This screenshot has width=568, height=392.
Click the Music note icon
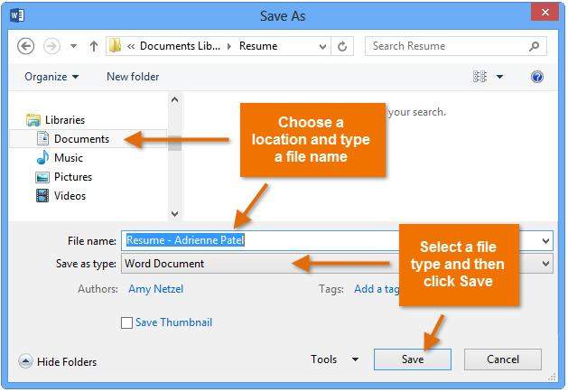point(42,157)
